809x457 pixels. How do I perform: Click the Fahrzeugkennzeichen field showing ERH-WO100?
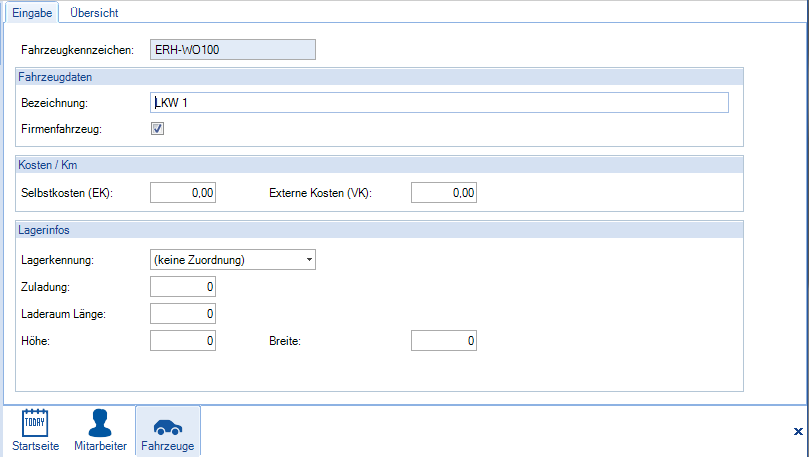coord(232,49)
